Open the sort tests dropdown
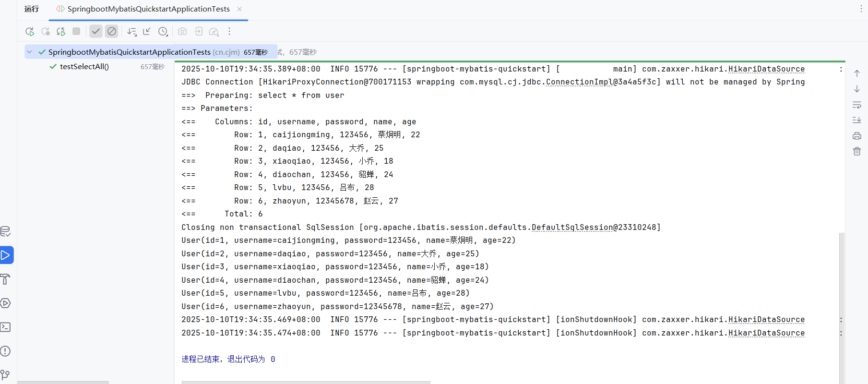Screen dimensions: 868x384 pyautogui.click(x=132, y=32)
